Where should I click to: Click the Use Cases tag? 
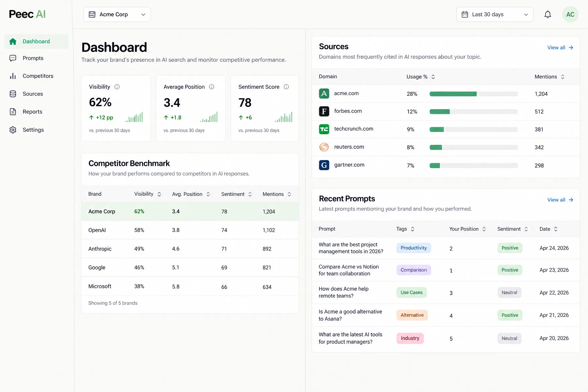pyautogui.click(x=412, y=292)
